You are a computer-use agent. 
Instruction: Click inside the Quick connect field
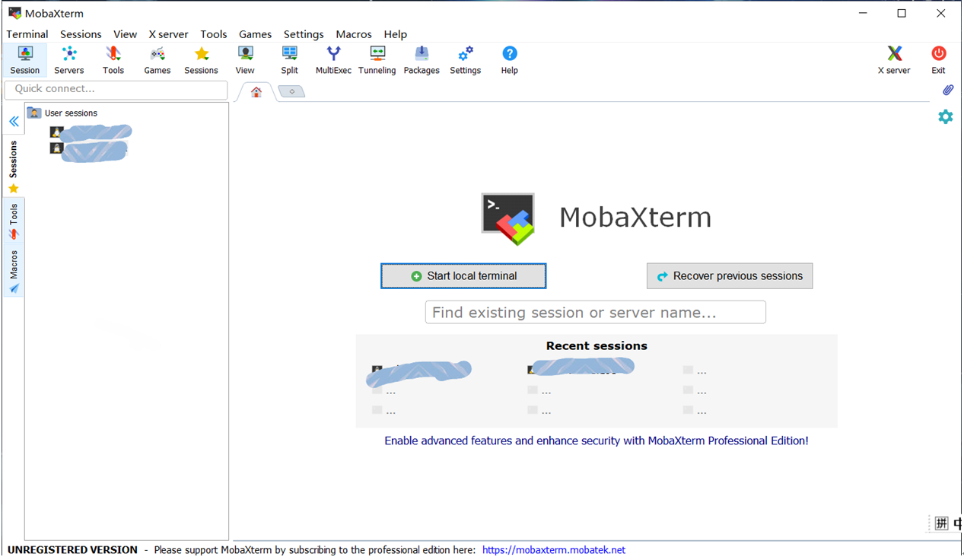pyautogui.click(x=116, y=89)
